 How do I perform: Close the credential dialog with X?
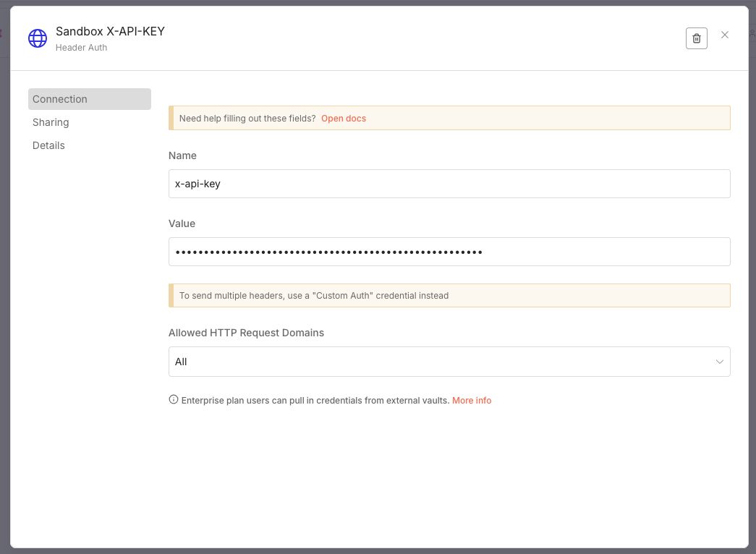pos(725,35)
